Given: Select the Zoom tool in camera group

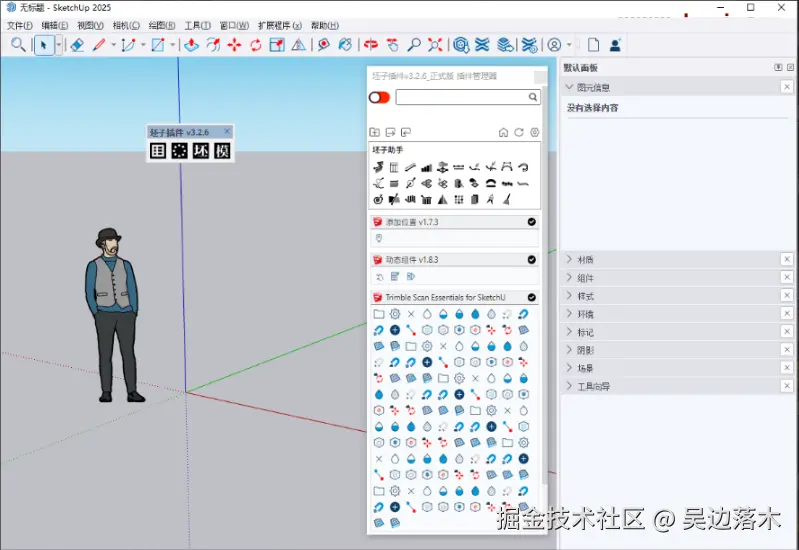Looking at the screenshot, I should (414, 45).
